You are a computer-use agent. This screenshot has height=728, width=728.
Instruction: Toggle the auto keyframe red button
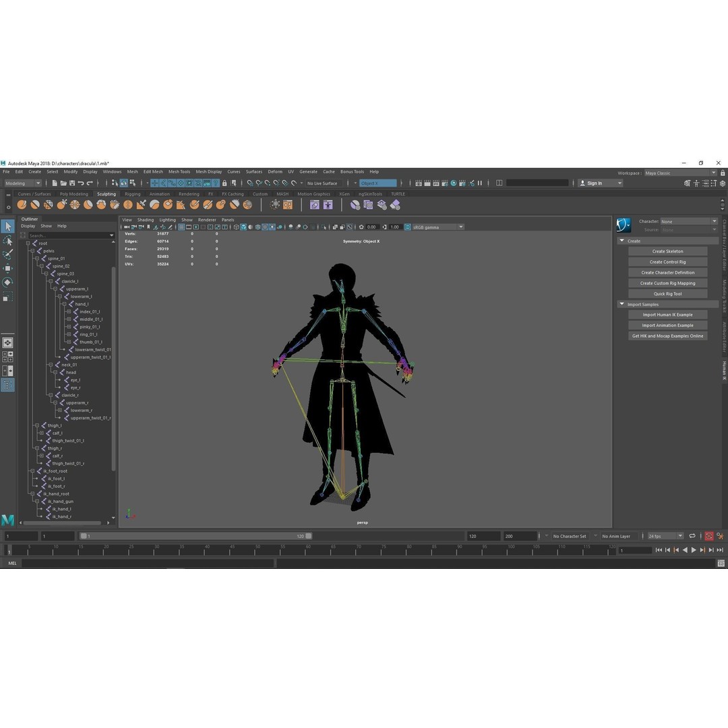coord(708,537)
